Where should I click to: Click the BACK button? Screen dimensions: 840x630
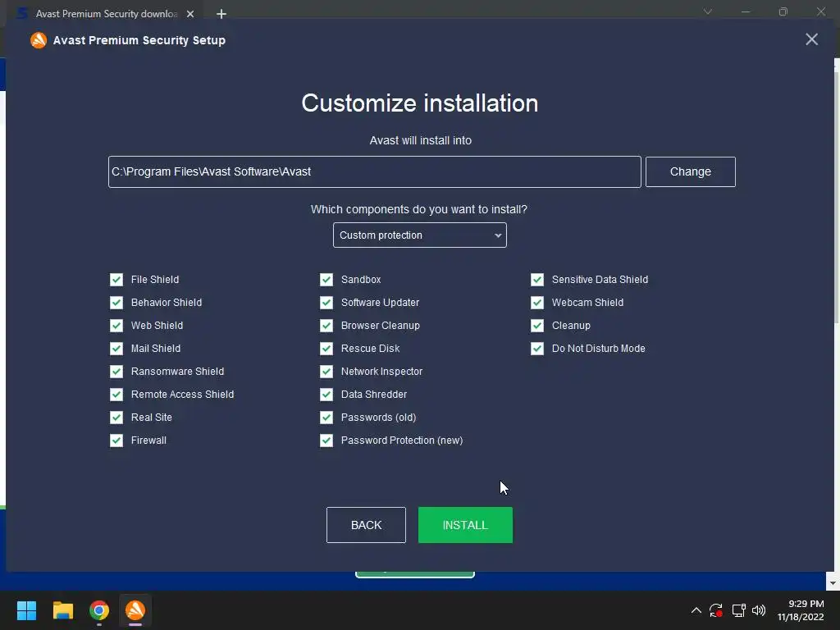pyautogui.click(x=366, y=525)
